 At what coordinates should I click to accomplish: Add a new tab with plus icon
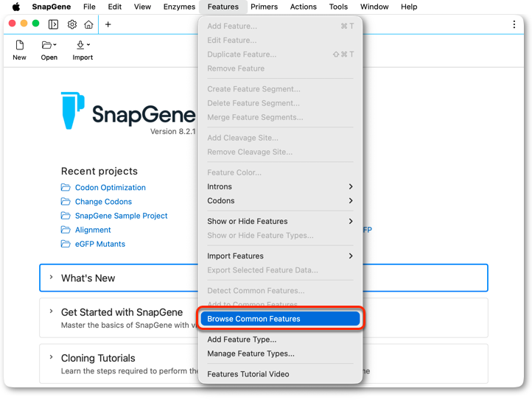click(108, 24)
